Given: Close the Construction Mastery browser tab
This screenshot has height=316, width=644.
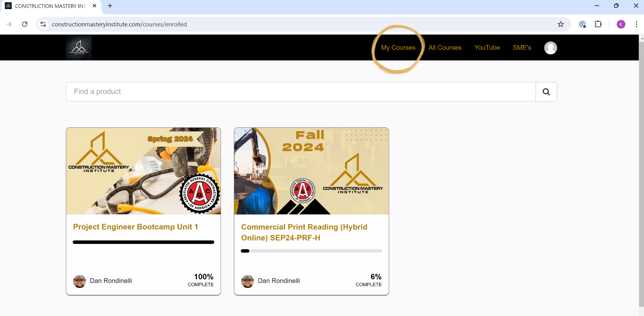Looking at the screenshot, I should click(95, 6).
